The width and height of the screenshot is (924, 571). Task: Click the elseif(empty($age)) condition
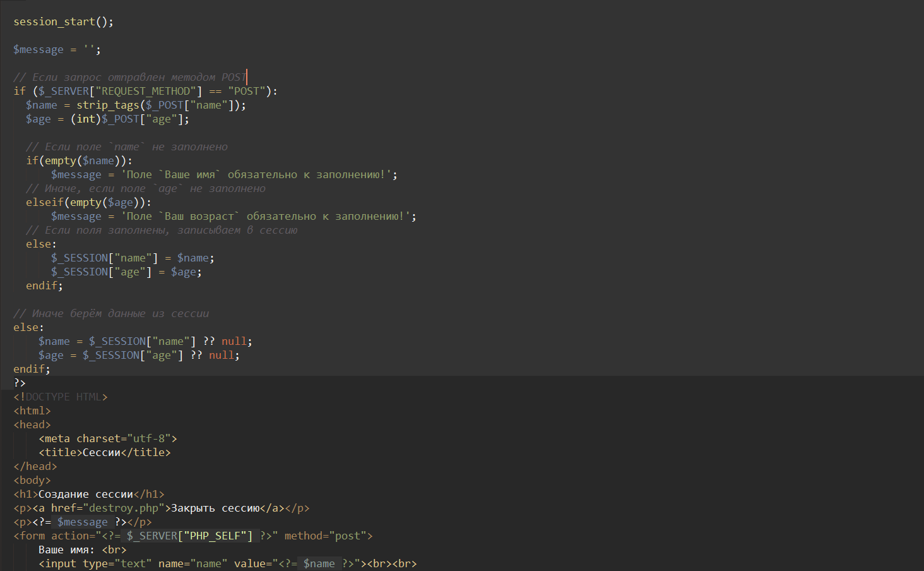click(88, 202)
